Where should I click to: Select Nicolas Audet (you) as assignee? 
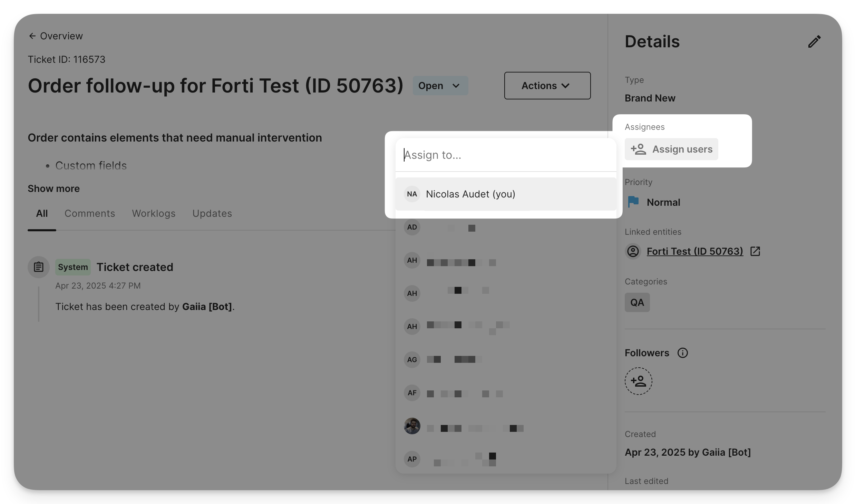[x=506, y=194]
